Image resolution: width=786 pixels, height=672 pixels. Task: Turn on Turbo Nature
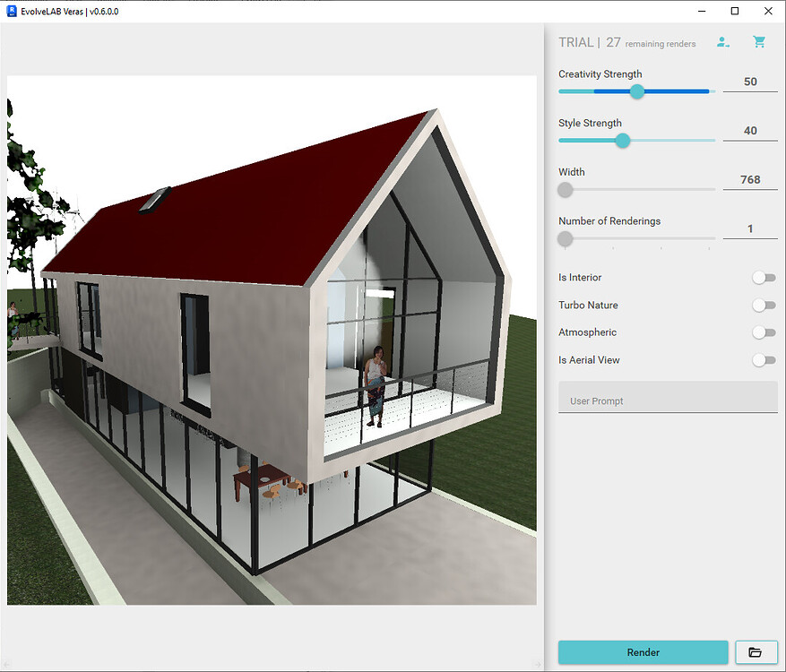[x=764, y=305]
